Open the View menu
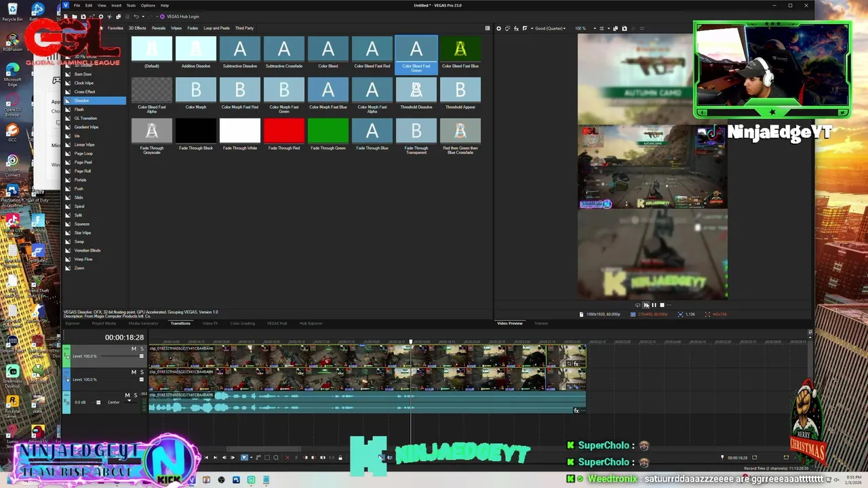 [x=102, y=5]
